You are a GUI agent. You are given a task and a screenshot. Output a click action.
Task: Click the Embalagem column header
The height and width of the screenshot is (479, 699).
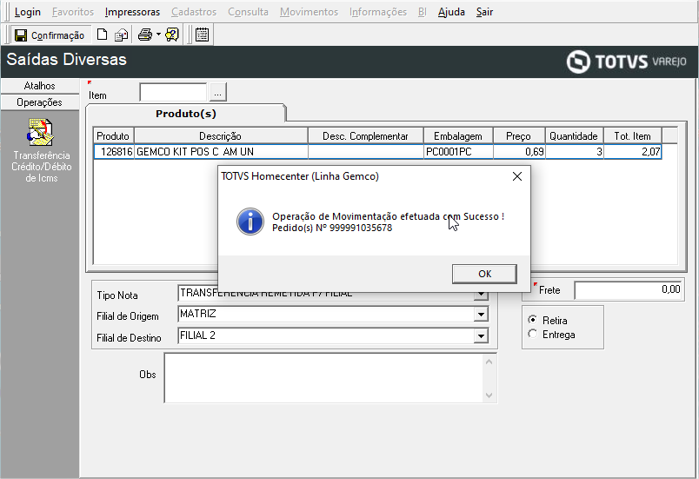click(458, 136)
